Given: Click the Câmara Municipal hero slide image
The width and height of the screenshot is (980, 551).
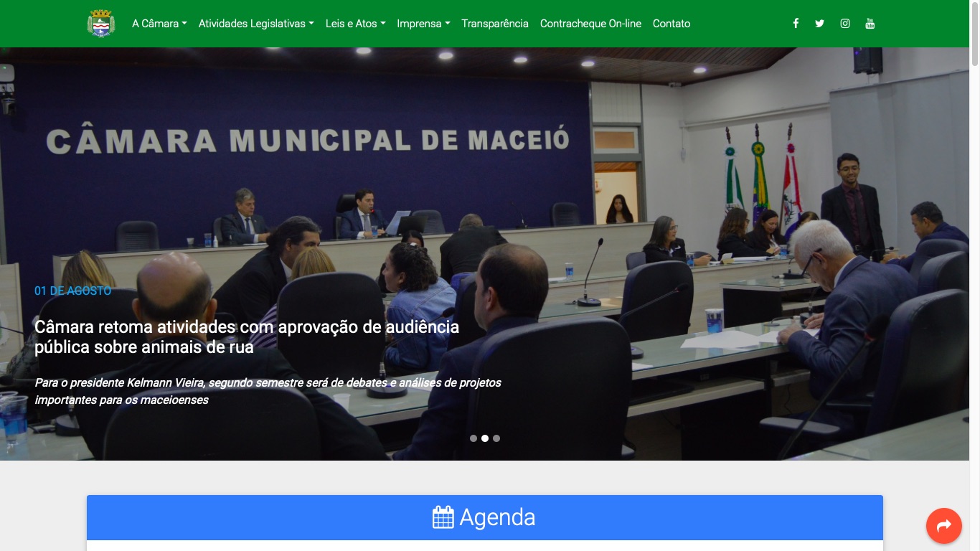Looking at the screenshot, I should (x=485, y=254).
